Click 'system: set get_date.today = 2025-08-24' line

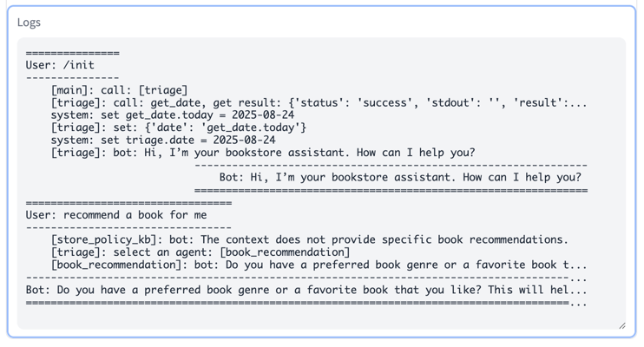point(173,115)
